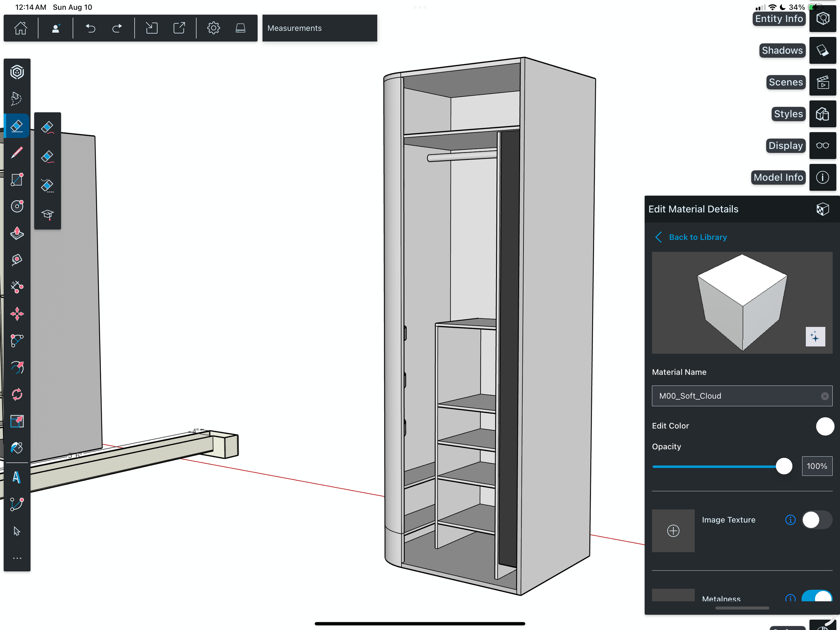Select the Eraser tool in main toolbar
Image resolution: width=840 pixels, height=630 pixels.
click(17, 126)
